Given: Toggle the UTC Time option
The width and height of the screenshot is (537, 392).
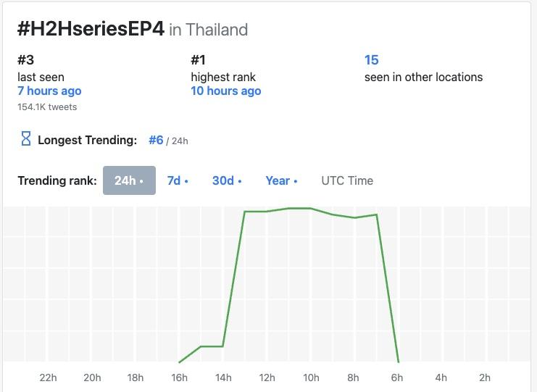Looking at the screenshot, I should point(347,180).
